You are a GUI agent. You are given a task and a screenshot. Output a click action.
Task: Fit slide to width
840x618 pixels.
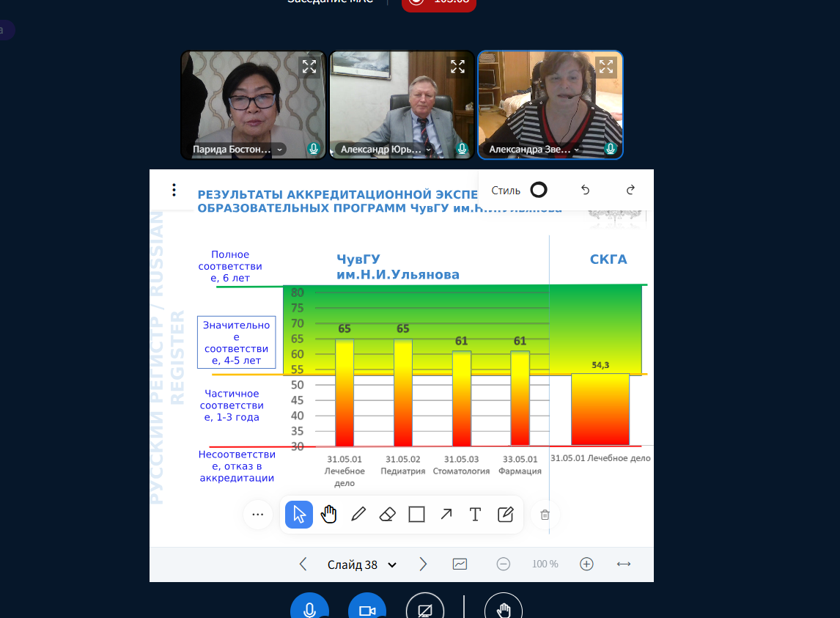click(624, 564)
